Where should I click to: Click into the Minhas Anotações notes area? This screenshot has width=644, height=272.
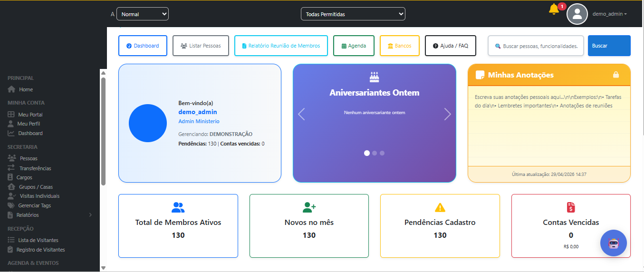[x=549, y=126]
